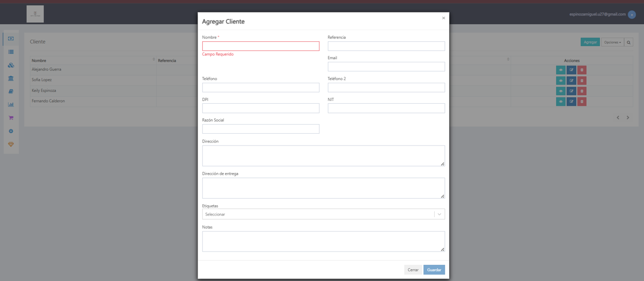Open the bar chart reports icon

[x=11, y=105]
